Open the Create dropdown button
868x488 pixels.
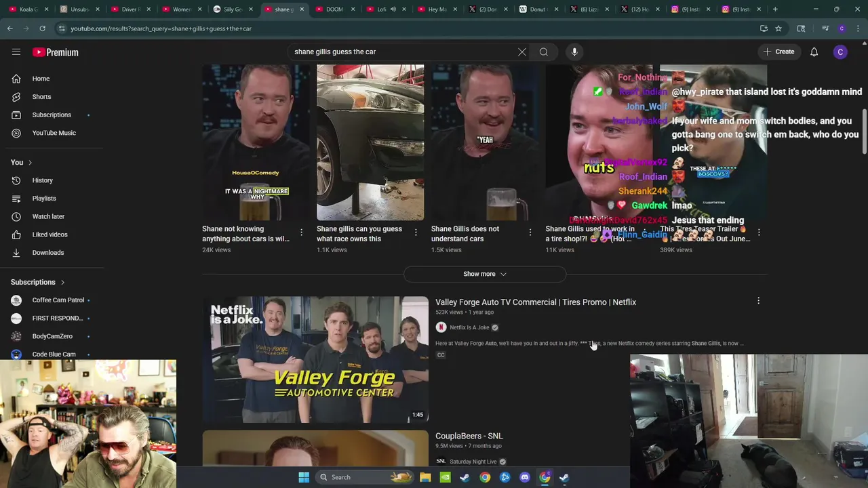click(x=778, y=52)
